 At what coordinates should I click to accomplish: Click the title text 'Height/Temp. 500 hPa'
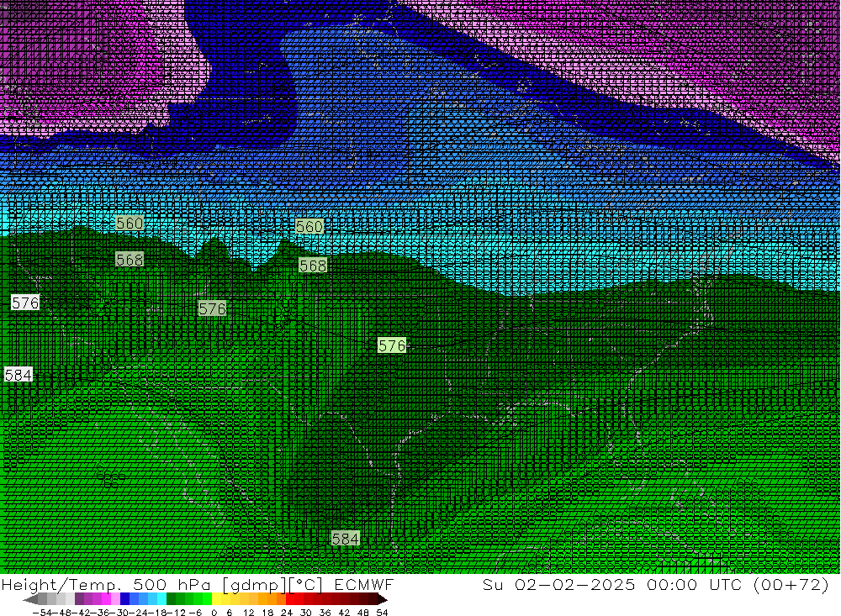[x=108, y=584]
